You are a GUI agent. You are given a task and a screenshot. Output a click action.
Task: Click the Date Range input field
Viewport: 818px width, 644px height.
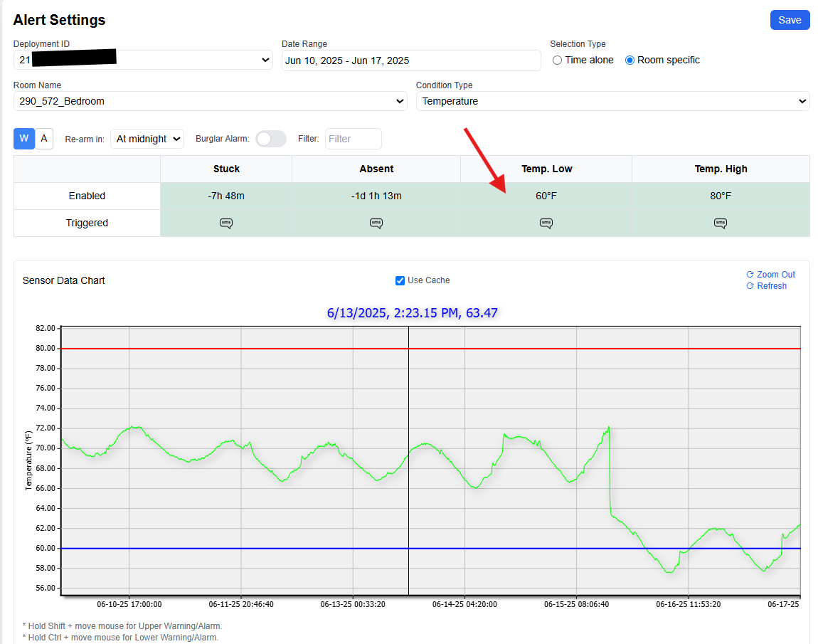[x=410, y=60]
